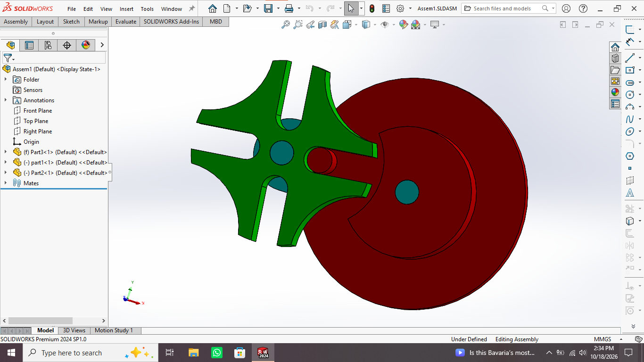Switch to the Motion Study 1 tab

[114, 330]
